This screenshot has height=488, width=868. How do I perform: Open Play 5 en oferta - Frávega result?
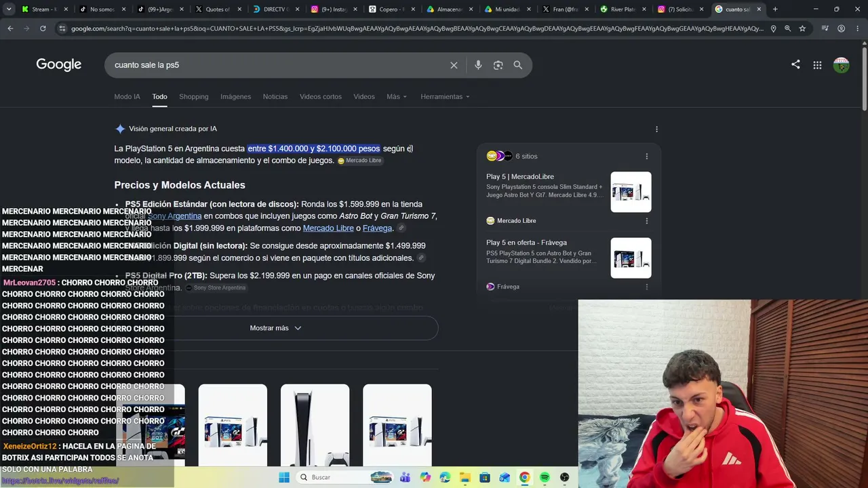(526, 243)
